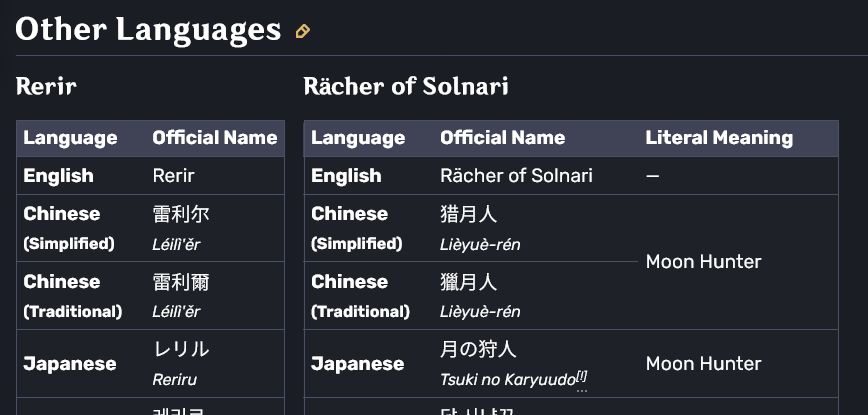Click the romanization Reriru
This screenshot has height=415, width=868.
point(176,380)
